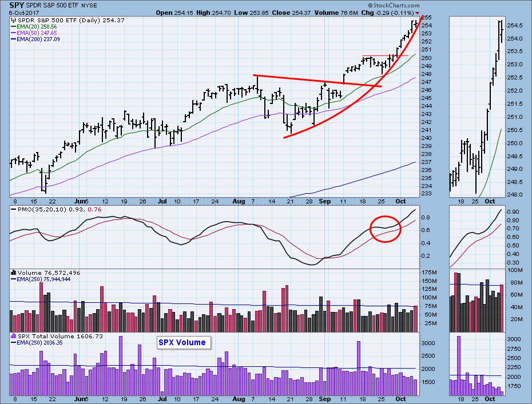532x404 pixels.
Task: Click the 2250 zoomed SPX volume axis label
Action: point(514,367)
